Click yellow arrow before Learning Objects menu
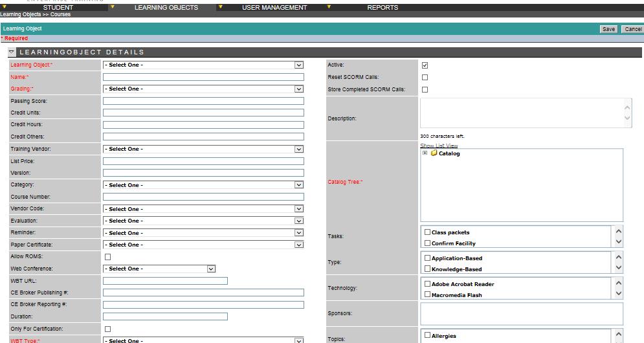The image size is (644, 343). 112,7
